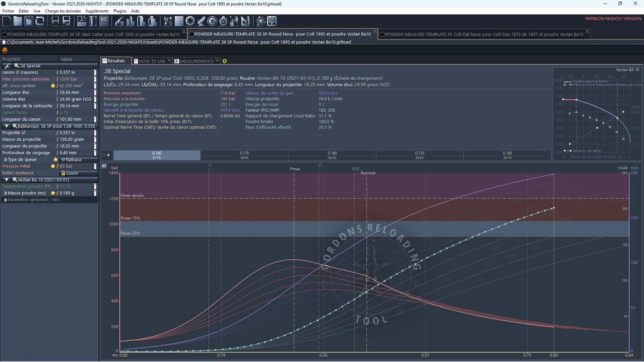This screenshot has height=362, width=644.
Task: Toggle star for Pression initial
Action: click(x=53, y=166)
